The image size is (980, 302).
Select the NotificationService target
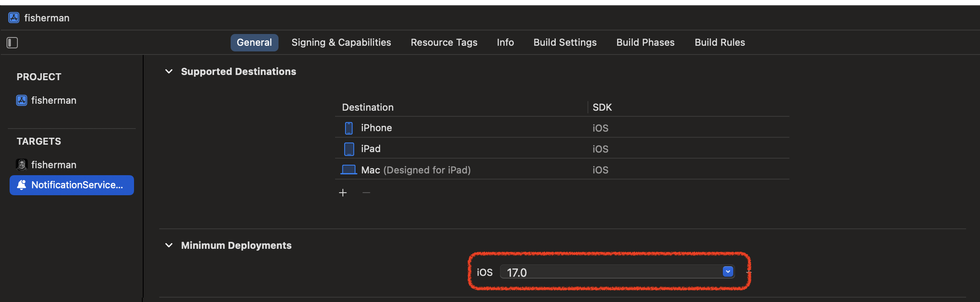[x=72, y=185]
